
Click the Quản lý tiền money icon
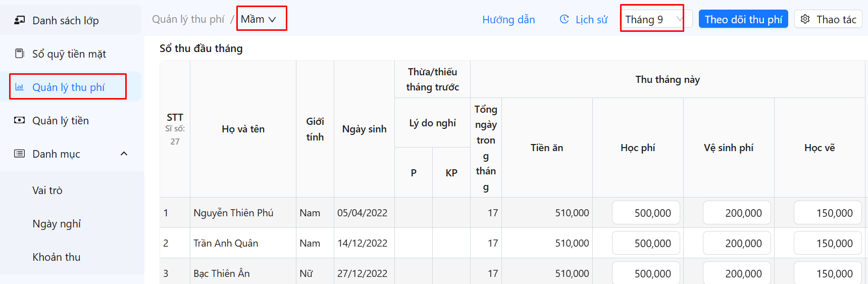point(20,120)
